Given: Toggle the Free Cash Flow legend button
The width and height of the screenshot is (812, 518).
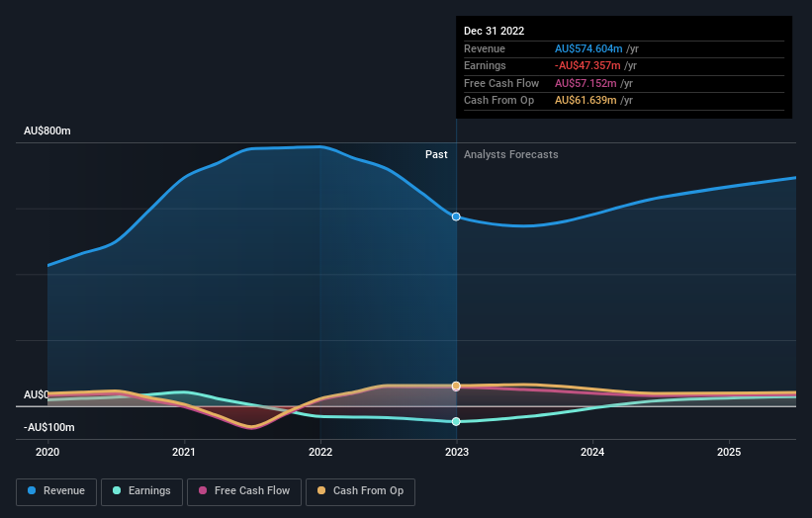Looking at the screenshot, I should click(x=244, y=491).
